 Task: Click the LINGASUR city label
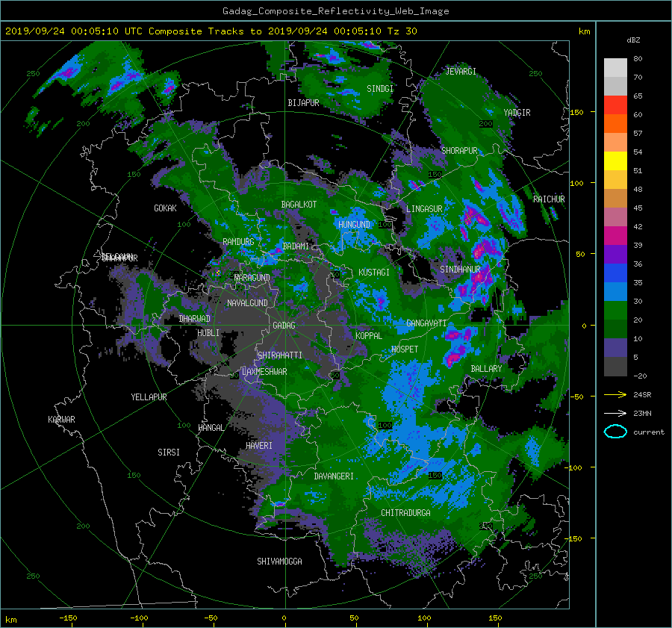coord(424,209)
